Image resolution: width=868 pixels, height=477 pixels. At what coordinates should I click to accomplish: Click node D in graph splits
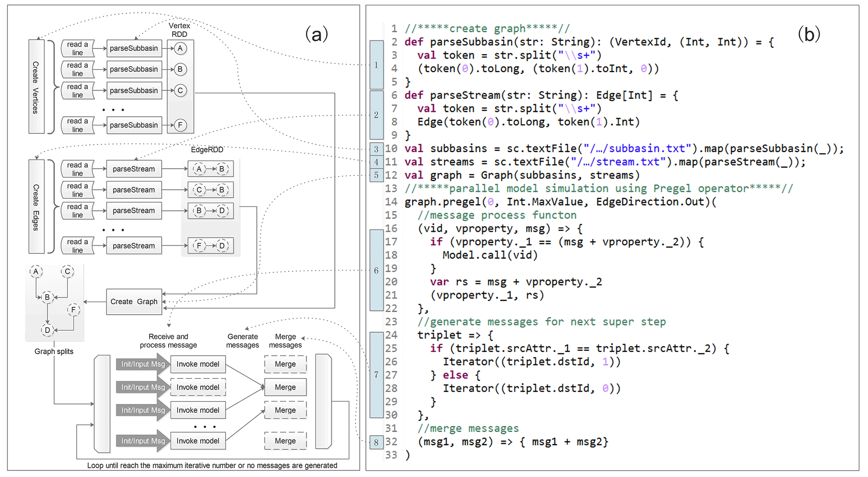tap(47, 330)
